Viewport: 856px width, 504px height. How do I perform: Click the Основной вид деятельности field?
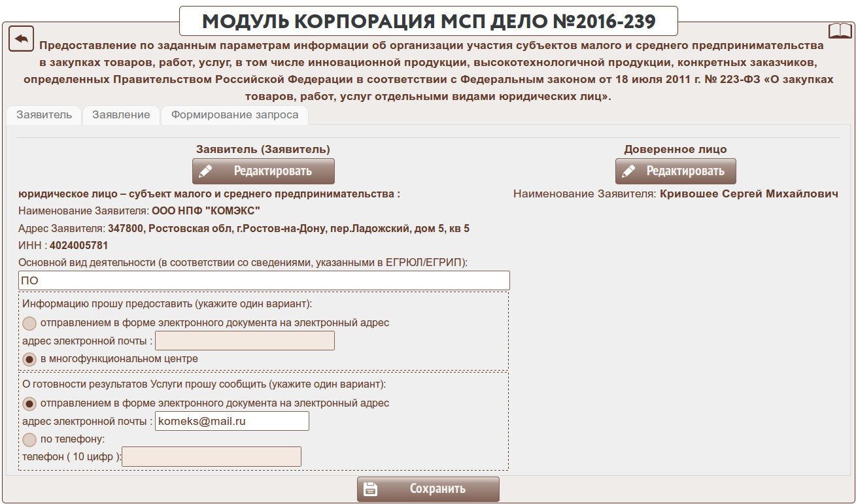pos(264,280)
